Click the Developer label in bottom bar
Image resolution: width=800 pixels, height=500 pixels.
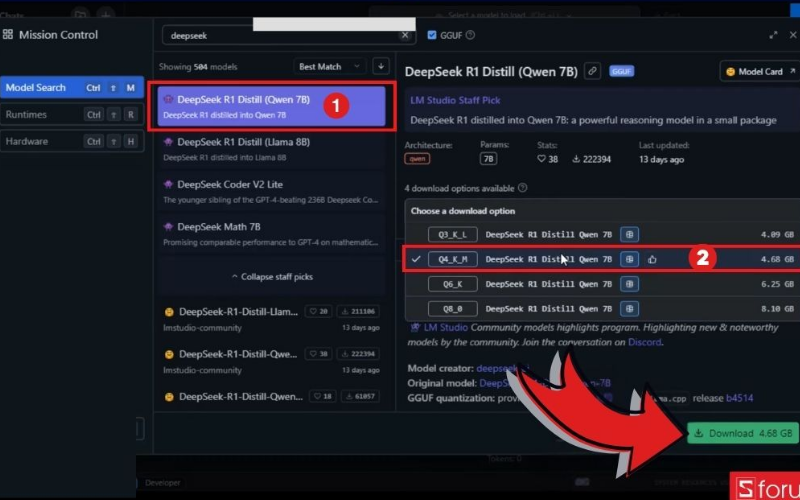pyautogui.click(x=162, y=483)
